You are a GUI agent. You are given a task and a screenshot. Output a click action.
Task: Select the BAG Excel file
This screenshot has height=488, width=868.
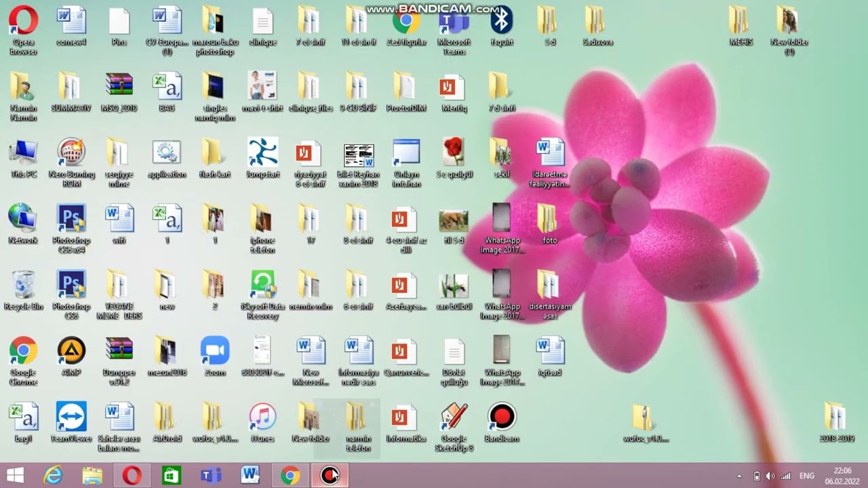(x=167, y=91)
